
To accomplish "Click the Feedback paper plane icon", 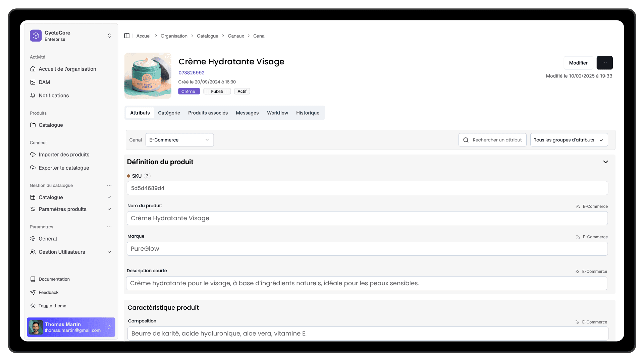I will coord(33,292).
